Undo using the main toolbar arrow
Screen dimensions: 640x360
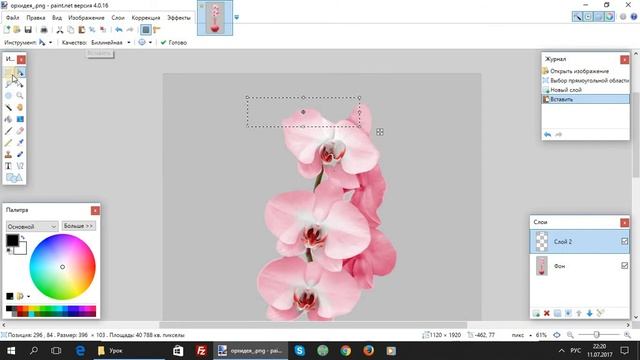[119, 30]
